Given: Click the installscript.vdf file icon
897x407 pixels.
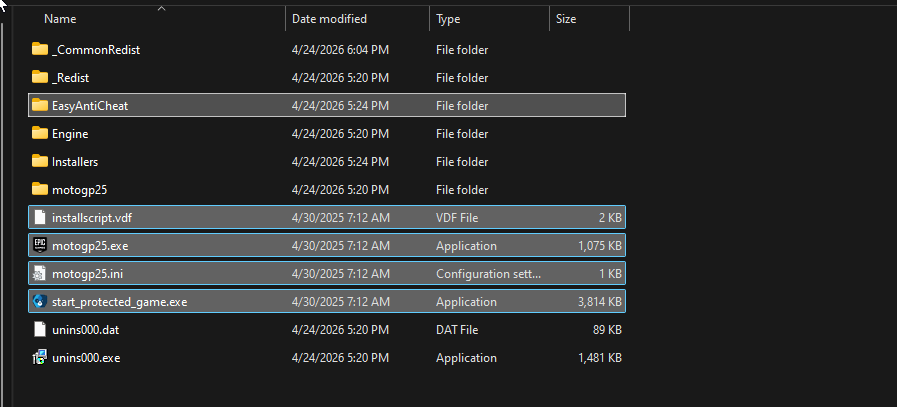Looking at the screenshot, I should (39, 218).
